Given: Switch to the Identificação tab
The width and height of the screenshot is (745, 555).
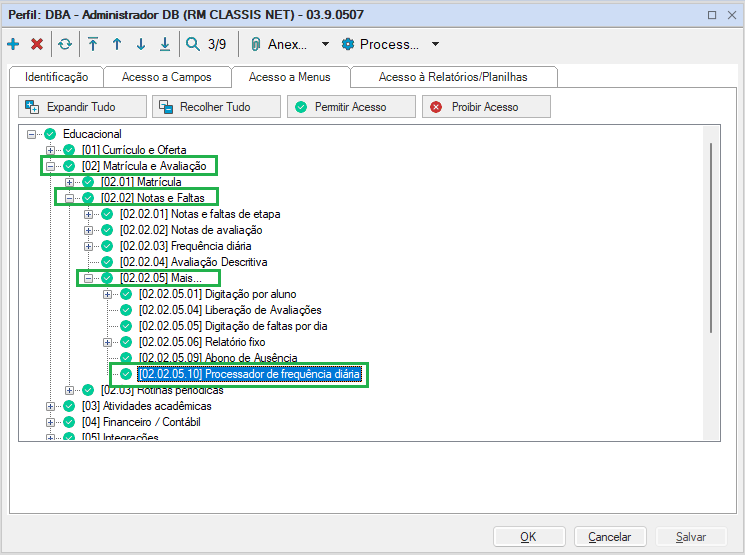Looking at the screenshot, I should [x=57, y=77].
